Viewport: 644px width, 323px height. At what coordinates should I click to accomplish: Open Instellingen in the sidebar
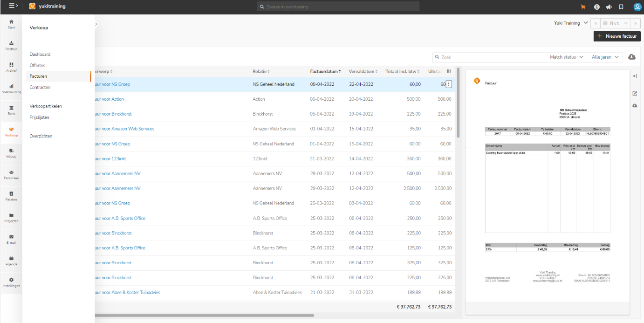pos(11,282)
